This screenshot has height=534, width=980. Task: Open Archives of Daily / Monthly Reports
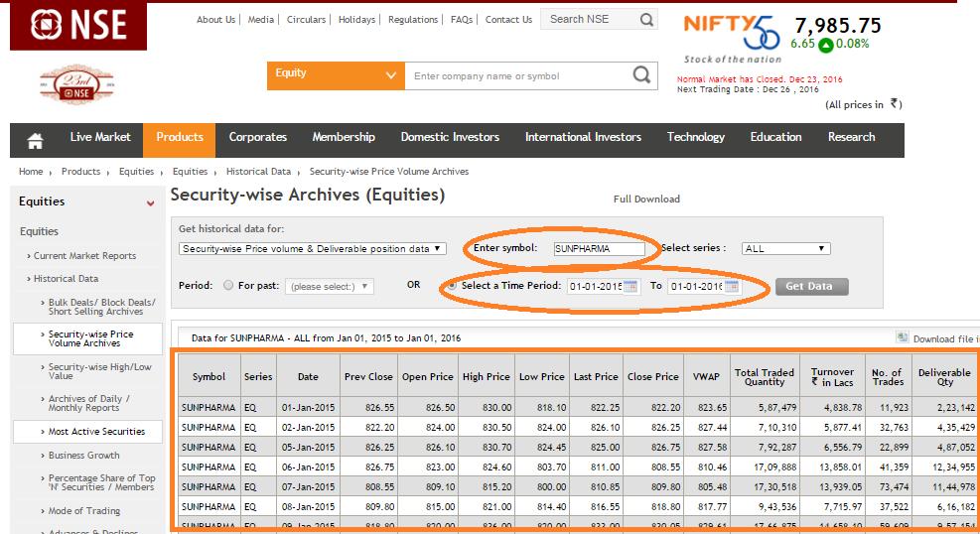tap(88, 403)
